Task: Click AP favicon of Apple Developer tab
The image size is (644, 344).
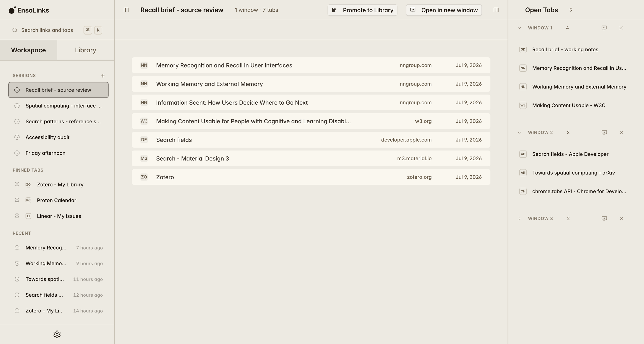Action: coord(523,154)
